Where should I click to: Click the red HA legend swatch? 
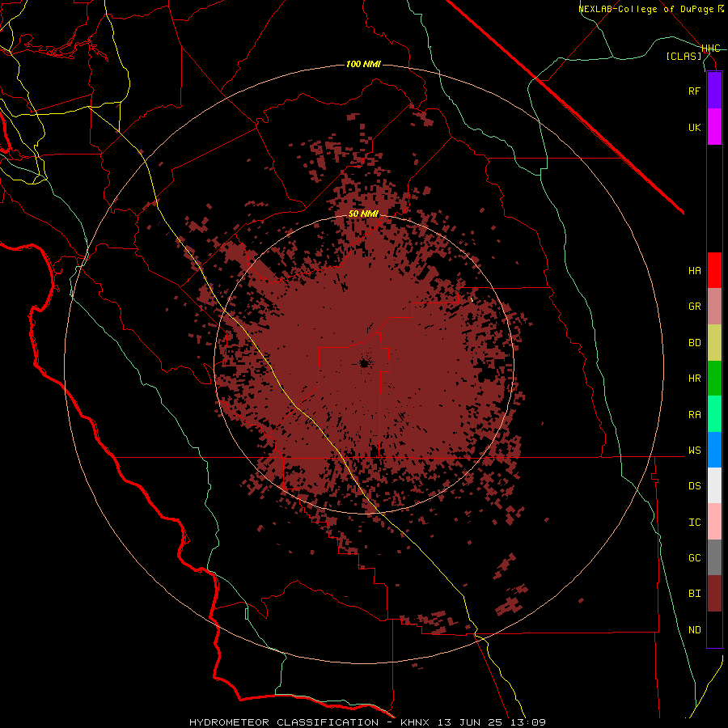(x=714, y=270)
